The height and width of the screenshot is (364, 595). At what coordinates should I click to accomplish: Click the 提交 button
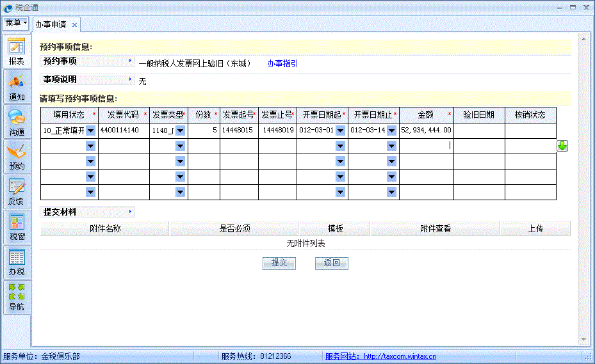[x=279, y=263]
